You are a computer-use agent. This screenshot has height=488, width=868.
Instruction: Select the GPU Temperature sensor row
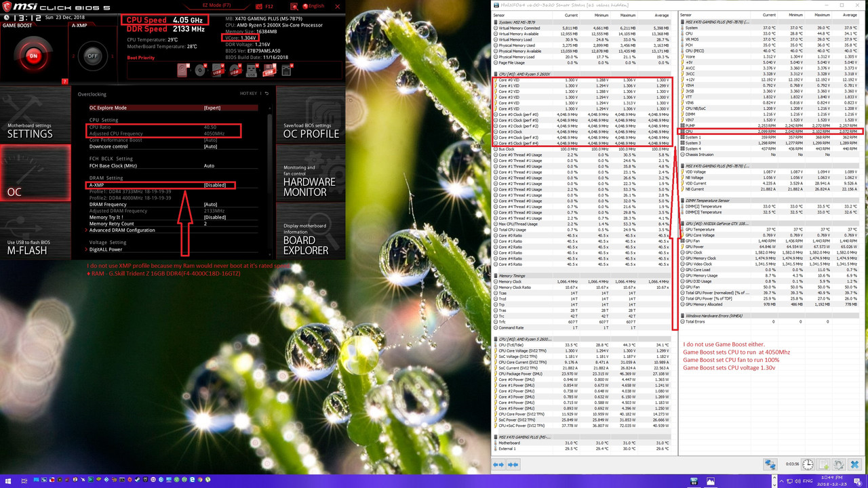(x=770, y=229)
